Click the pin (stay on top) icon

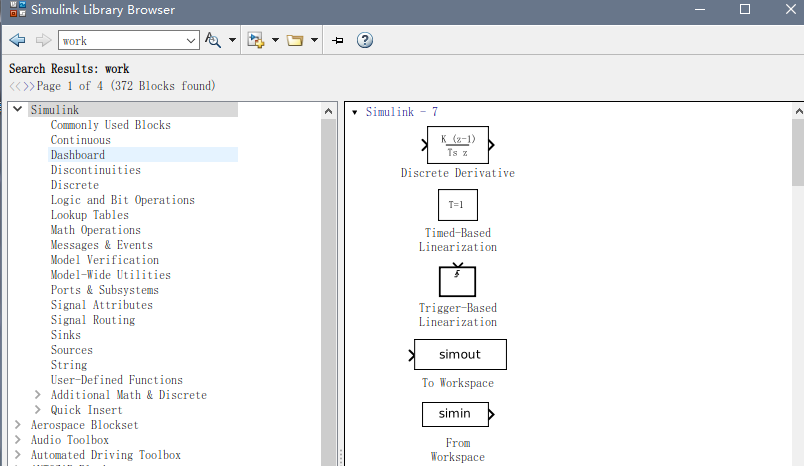coord(338,40)
